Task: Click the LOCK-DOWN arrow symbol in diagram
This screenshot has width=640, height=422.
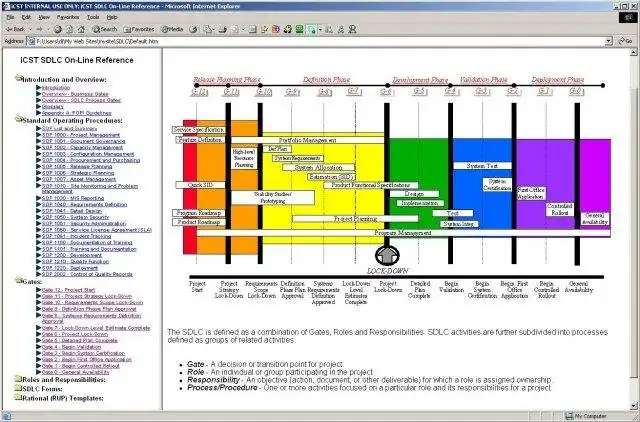Action: click(387, 255)
